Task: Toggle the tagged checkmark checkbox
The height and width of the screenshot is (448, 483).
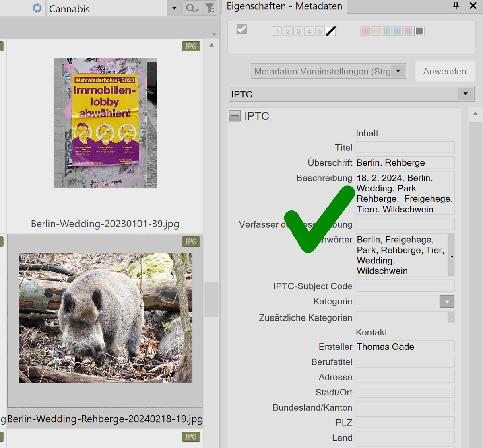Action: coord(242,29)
